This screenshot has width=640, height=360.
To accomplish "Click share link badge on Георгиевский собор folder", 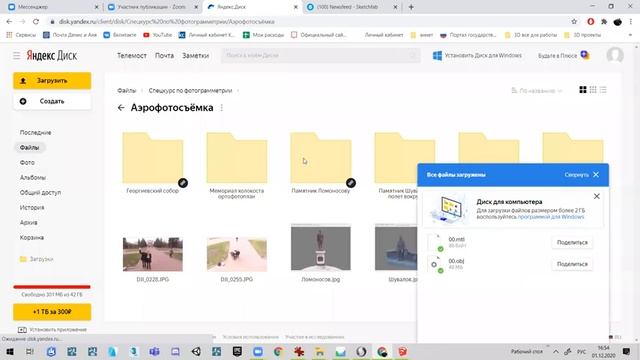I will click(183, 183).
